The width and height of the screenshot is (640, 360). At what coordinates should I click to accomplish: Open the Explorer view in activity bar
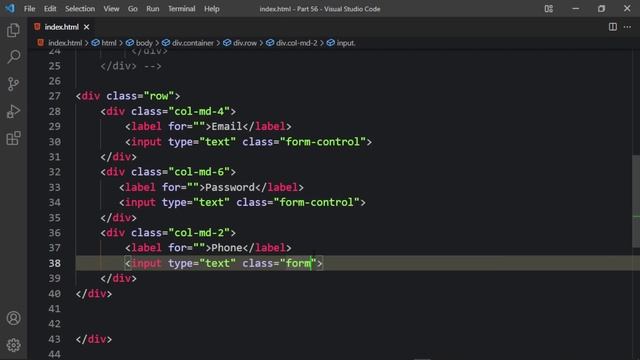pyautogui.click(x=13, y=30)
